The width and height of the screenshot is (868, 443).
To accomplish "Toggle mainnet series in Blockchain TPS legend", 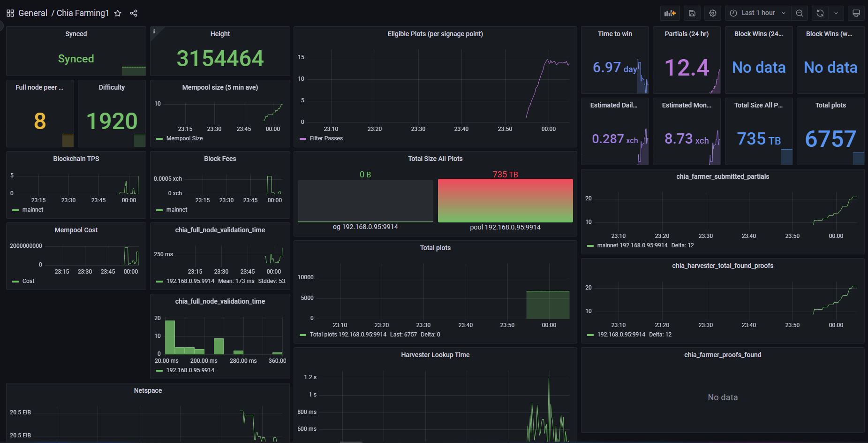I will 33,210.
